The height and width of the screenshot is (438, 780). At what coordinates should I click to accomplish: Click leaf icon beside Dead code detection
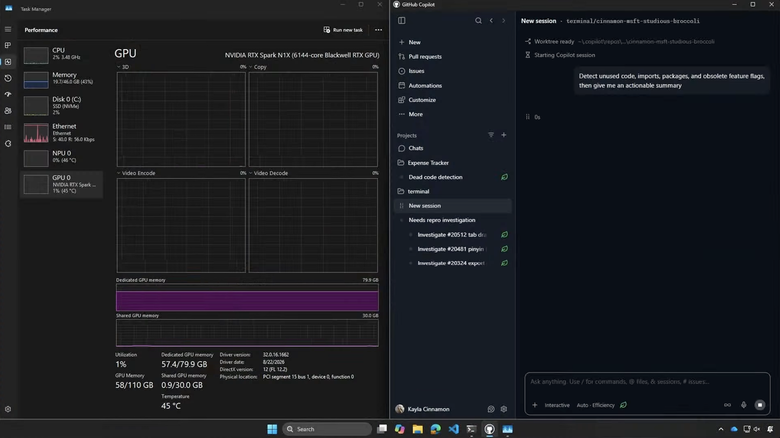[504, 177]
